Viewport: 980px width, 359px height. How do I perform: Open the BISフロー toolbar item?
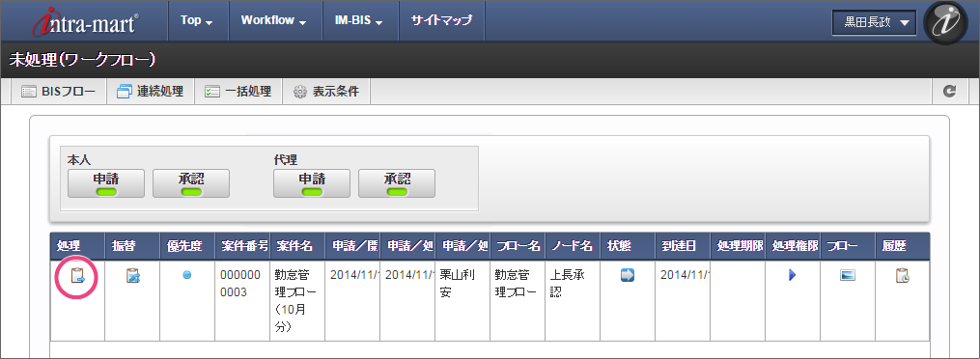point(59,92)
